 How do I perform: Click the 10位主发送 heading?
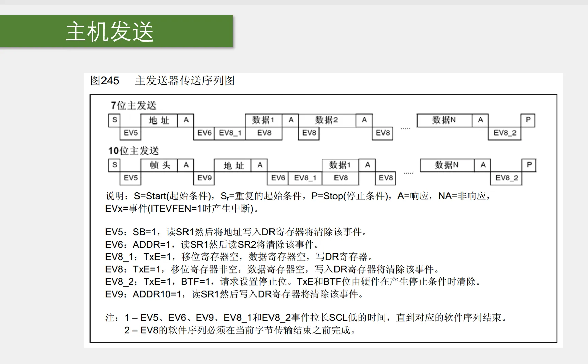tap(133, 151)
